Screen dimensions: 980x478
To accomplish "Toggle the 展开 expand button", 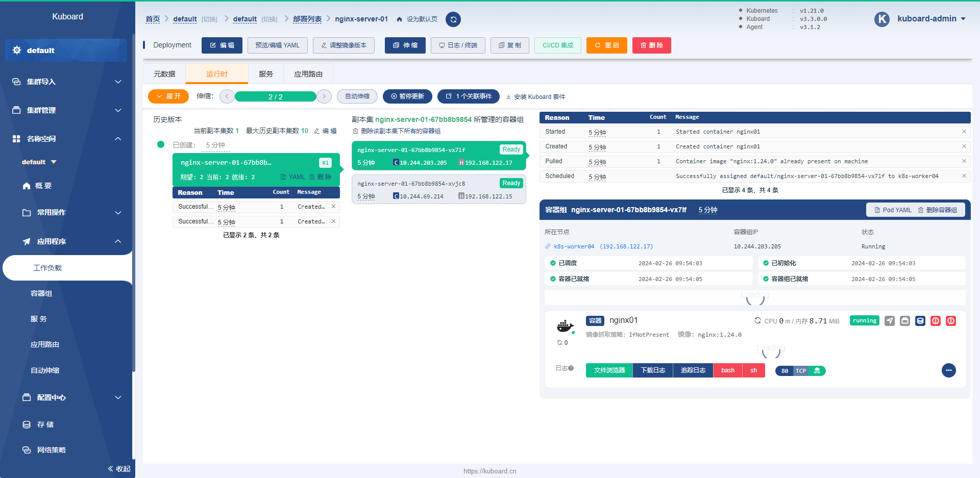I will coord(168,96).
